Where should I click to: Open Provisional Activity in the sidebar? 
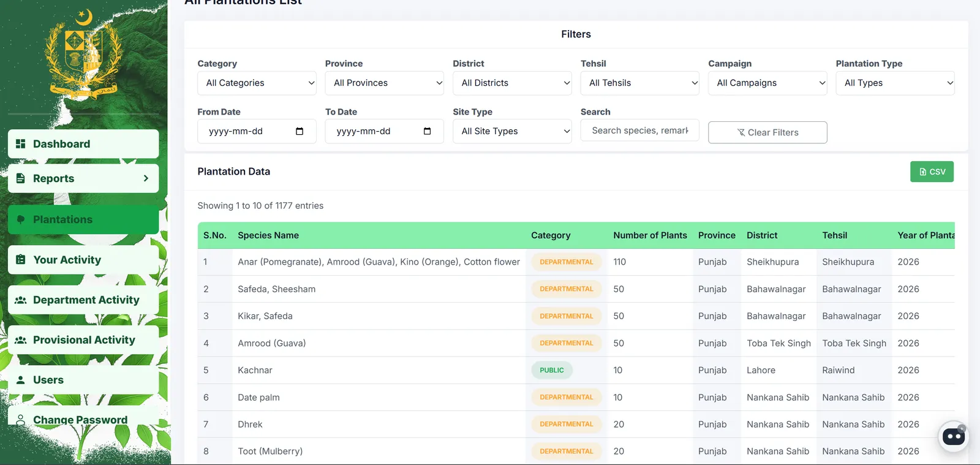(83, 340)
